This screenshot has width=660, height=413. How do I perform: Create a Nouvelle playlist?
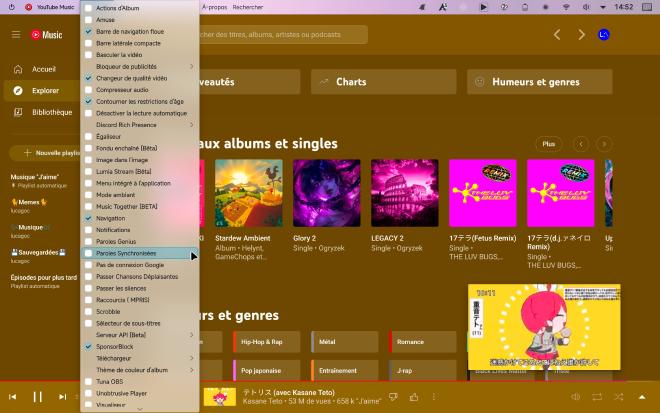pos(45,153)
